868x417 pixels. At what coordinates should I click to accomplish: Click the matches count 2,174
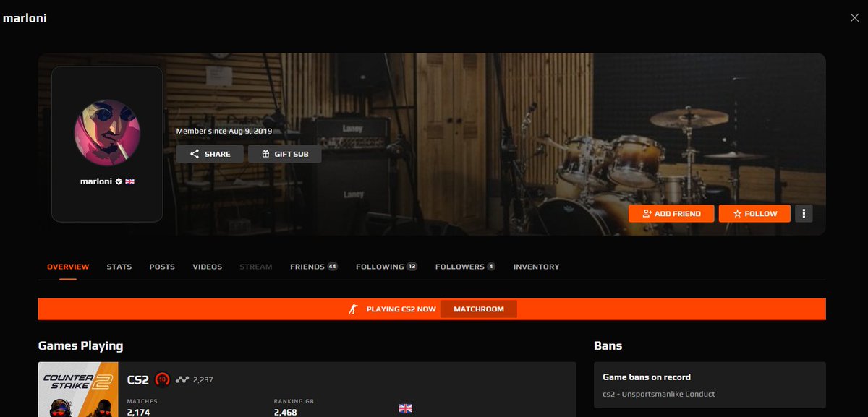click(139, 411)
